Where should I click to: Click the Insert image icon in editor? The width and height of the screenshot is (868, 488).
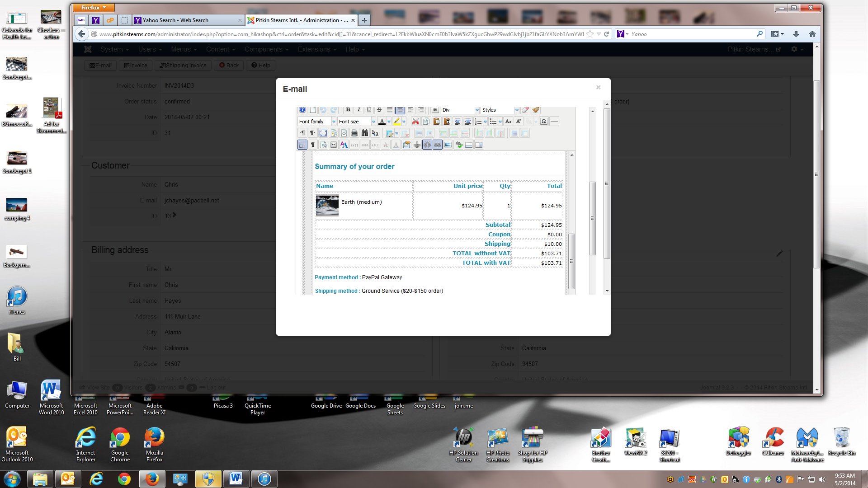point(448,145)
